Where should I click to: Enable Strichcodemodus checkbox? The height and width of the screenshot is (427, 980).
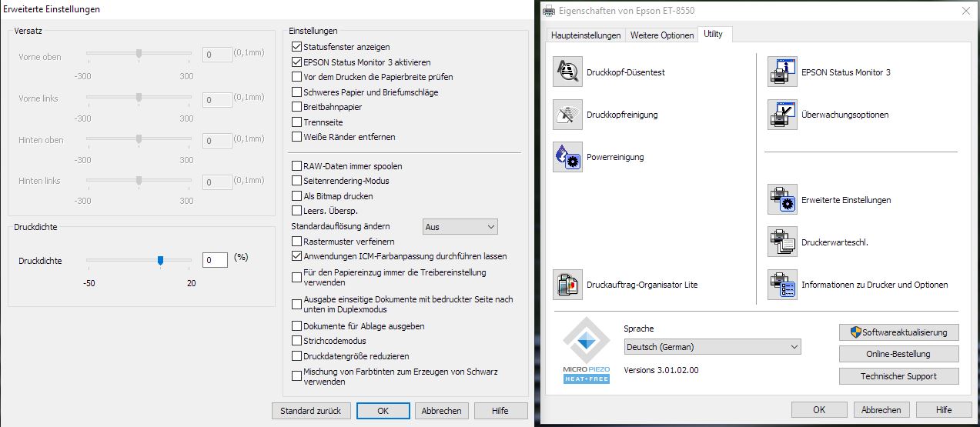(x=297, y=341)
